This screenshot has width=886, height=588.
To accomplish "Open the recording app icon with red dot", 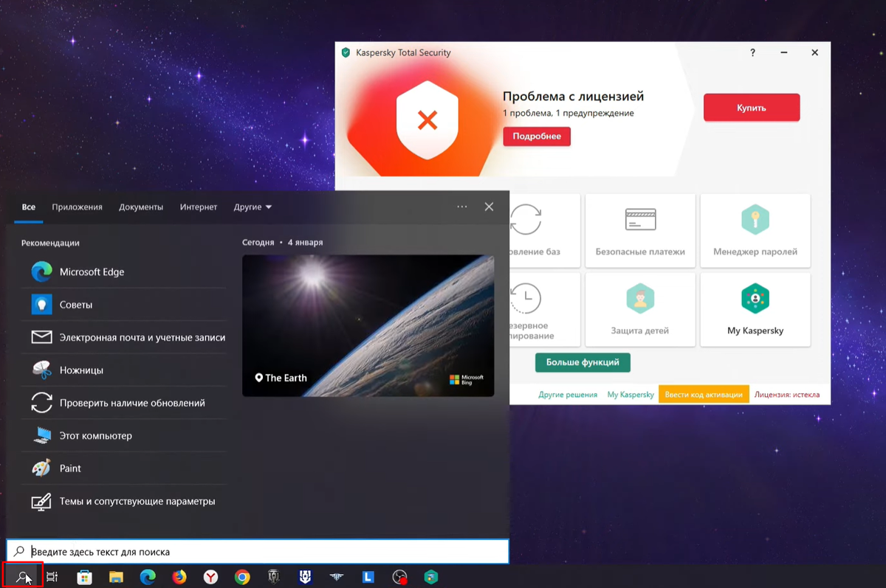I will pos(400,577).
